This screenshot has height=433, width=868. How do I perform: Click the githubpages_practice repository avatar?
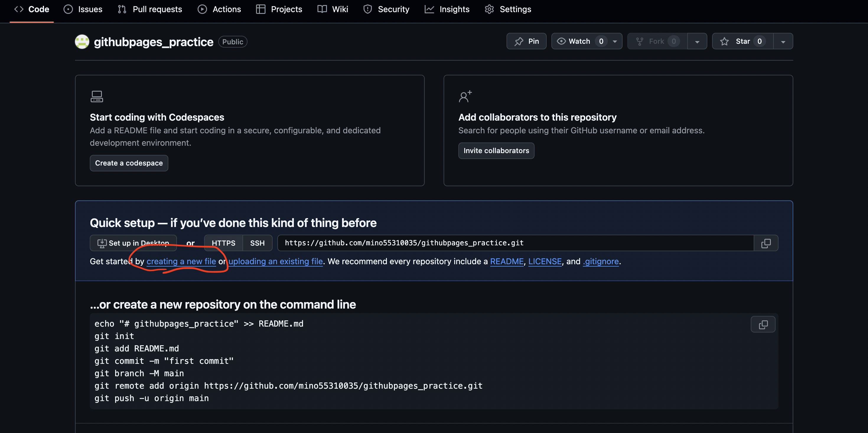pos(82,41)
